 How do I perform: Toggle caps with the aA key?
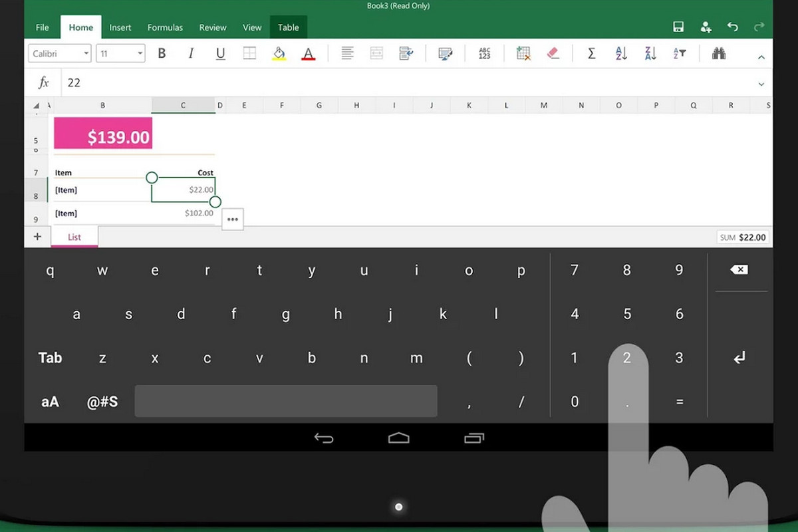[x=50, y=402]
